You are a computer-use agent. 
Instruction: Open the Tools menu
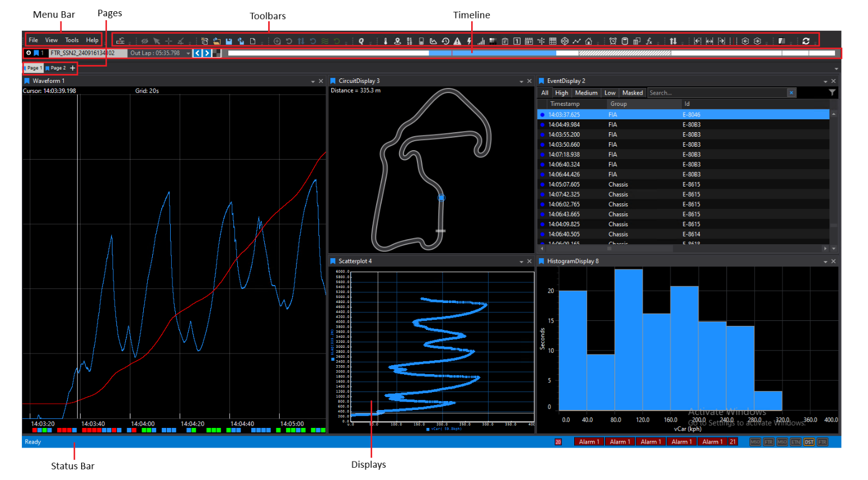[72, 40]
